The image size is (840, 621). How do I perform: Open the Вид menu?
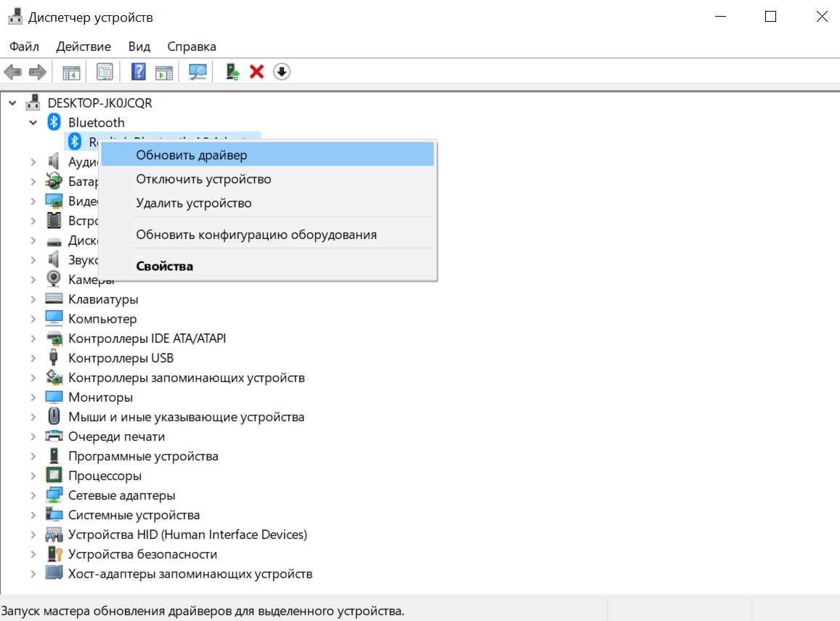[x=139, y=46]
